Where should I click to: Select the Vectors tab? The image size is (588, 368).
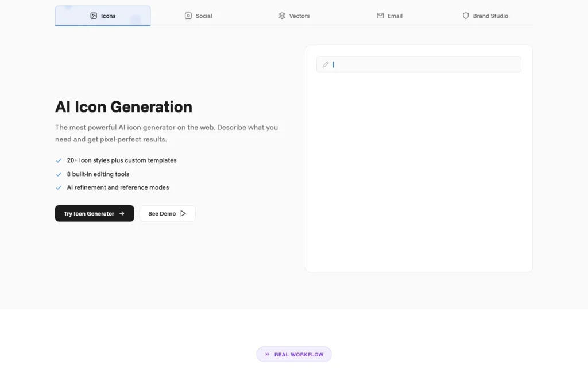pos(294,16)
